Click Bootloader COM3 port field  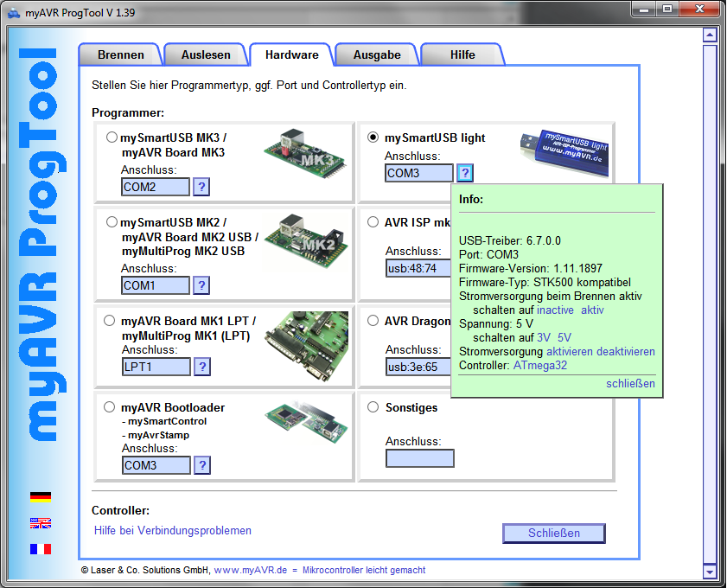pyautogui.click(x=156, y=465)
